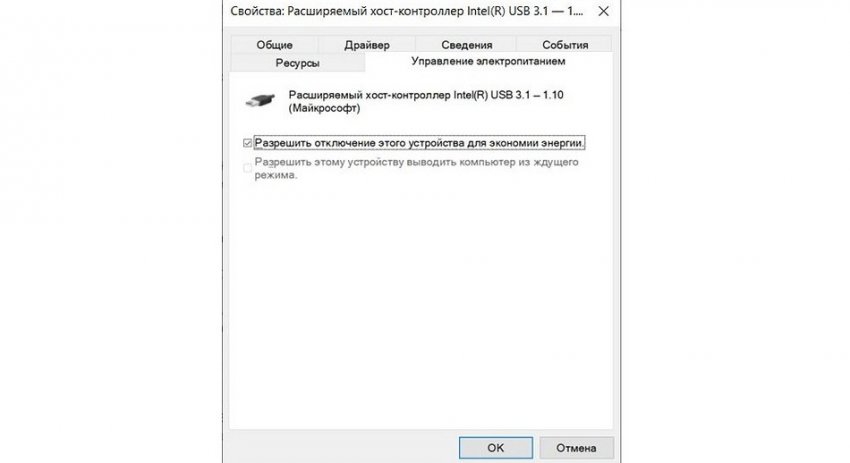Open the Драйвер tab
The image size is (850, 463).
tap(366, 45)
